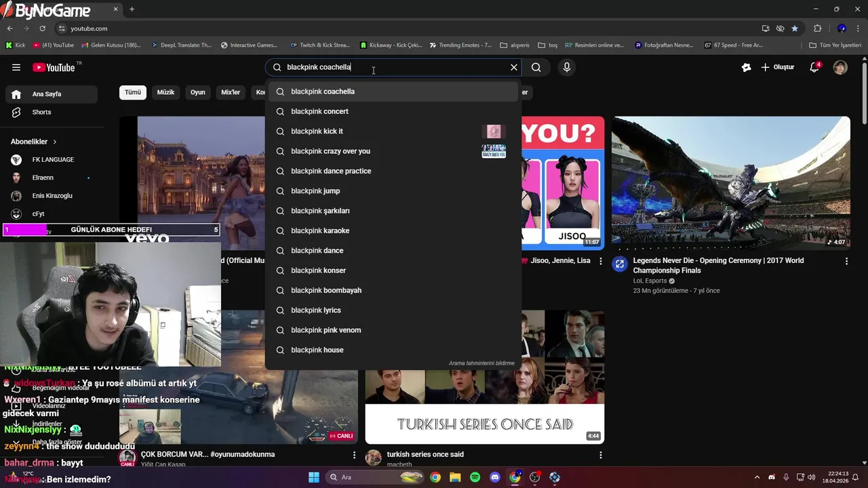Select suggestion blackpink şarkıları
868x488 pixels.
pyautogui.click(x=393, y=211)
